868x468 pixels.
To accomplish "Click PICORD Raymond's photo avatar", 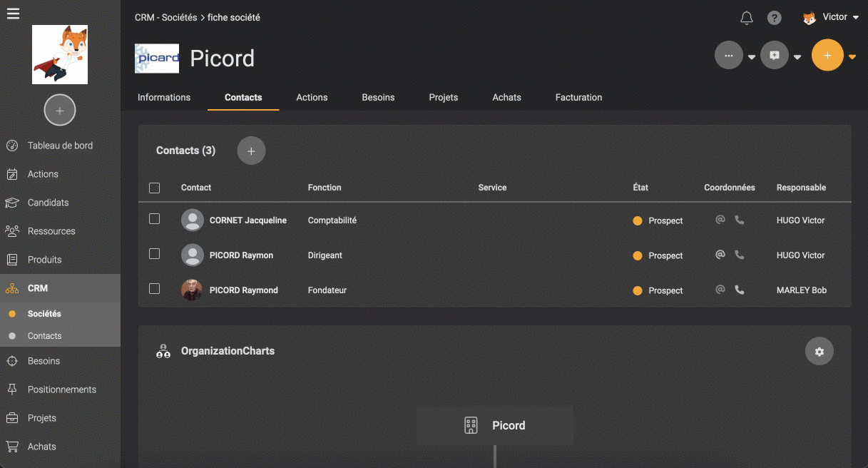I will click(x=192, y=290).
